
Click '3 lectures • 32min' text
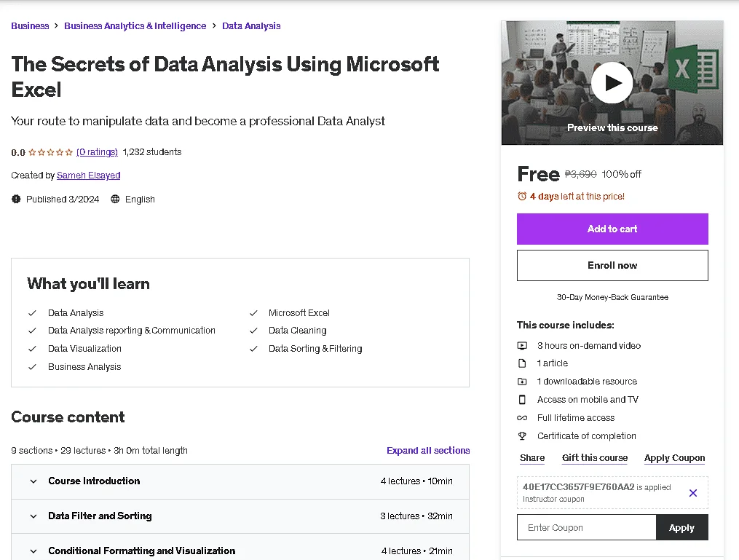(x=416, y=516)
